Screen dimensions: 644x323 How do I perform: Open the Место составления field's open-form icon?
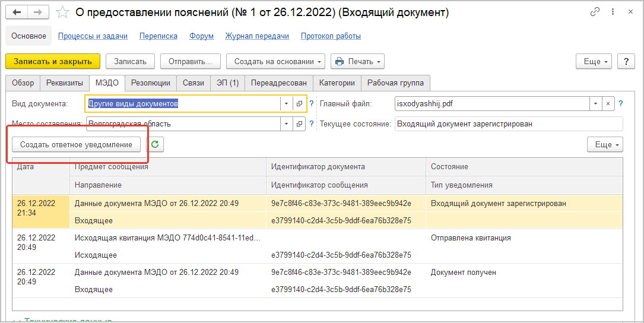(299, 124)
